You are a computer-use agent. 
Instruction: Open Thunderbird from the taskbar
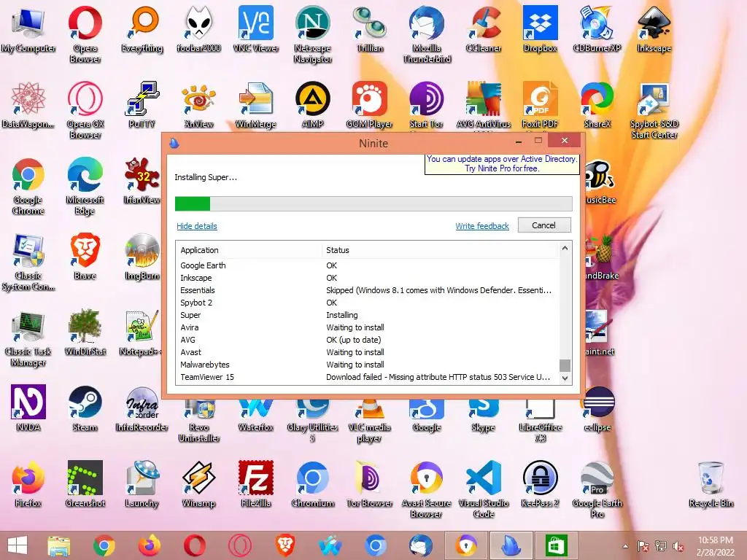point(421,545)
